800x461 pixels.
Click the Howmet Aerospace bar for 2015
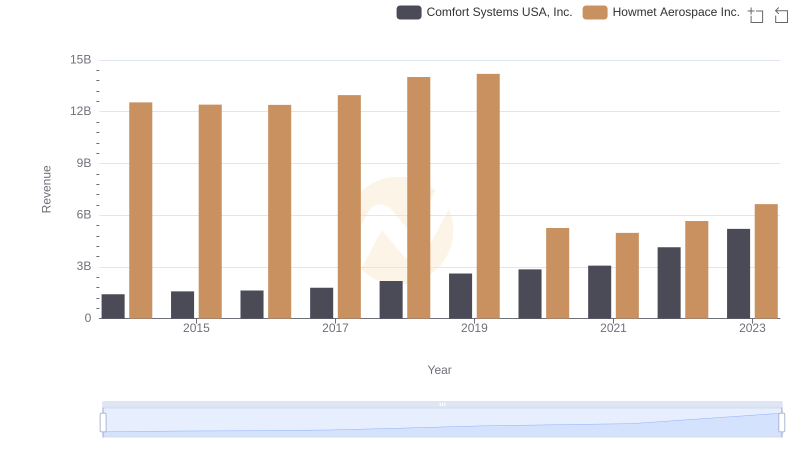coord(210,212)
